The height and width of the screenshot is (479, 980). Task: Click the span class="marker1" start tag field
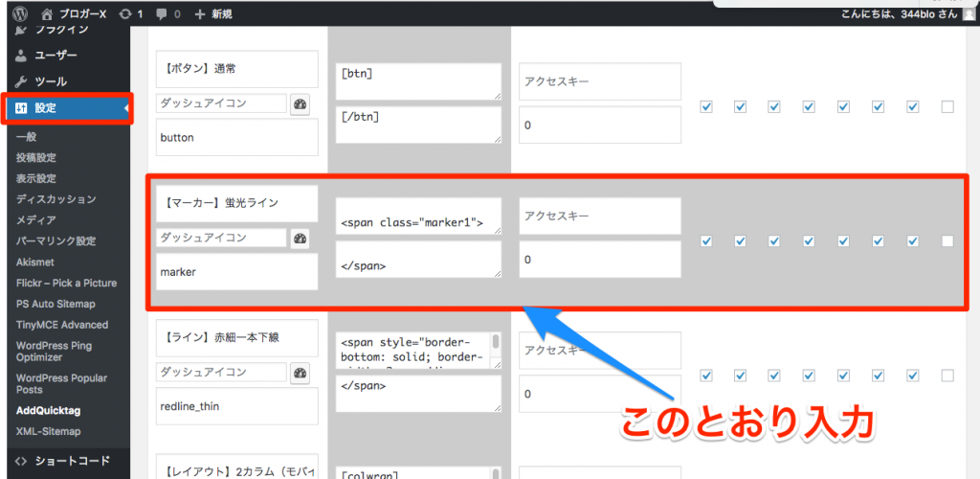[x=418, y=217]
